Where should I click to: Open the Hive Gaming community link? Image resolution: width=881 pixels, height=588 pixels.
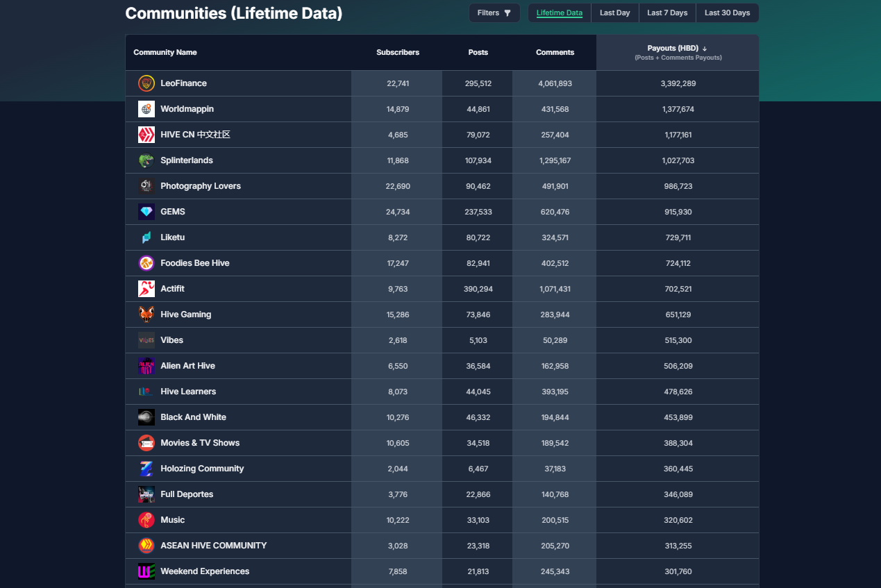[186, 314]
